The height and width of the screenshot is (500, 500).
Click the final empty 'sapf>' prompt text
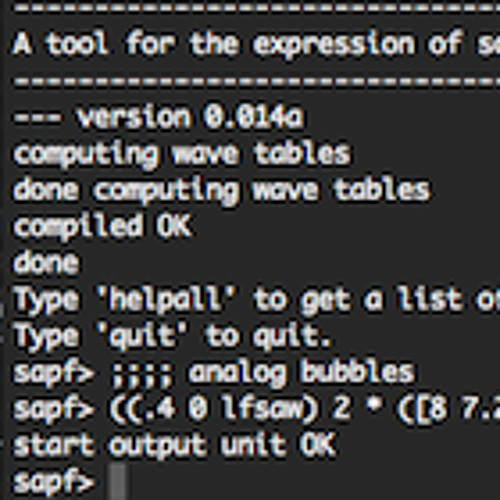(x=53, y=482)
